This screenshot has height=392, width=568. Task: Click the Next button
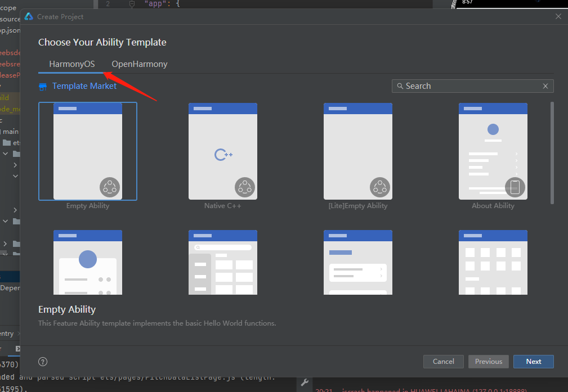(533, 362)
